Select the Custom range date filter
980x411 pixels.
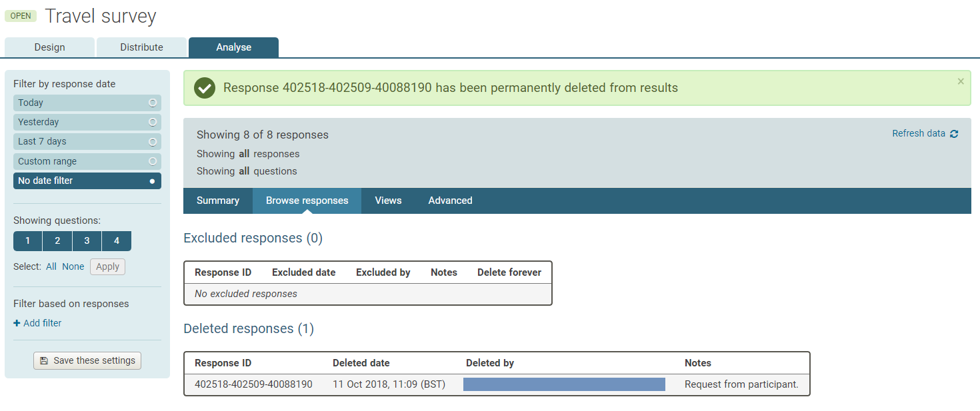[x=87, y=161]
